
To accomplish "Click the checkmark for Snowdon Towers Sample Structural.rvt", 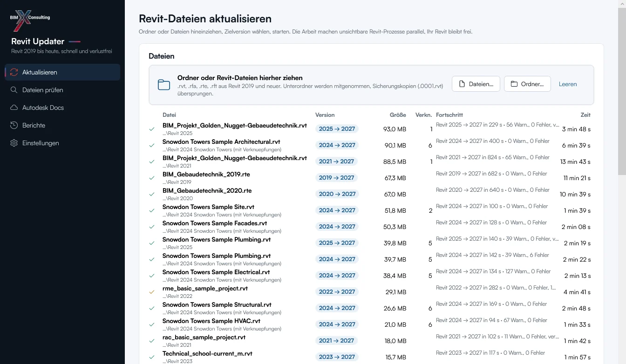I will 152,308.
